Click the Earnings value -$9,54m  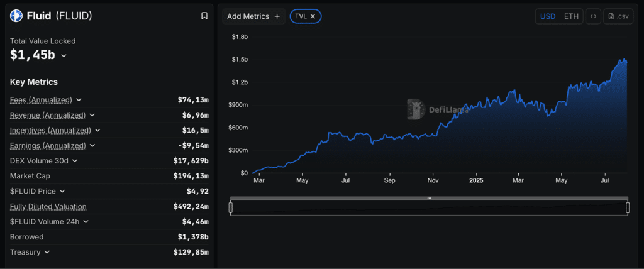[x=193, y=145]
